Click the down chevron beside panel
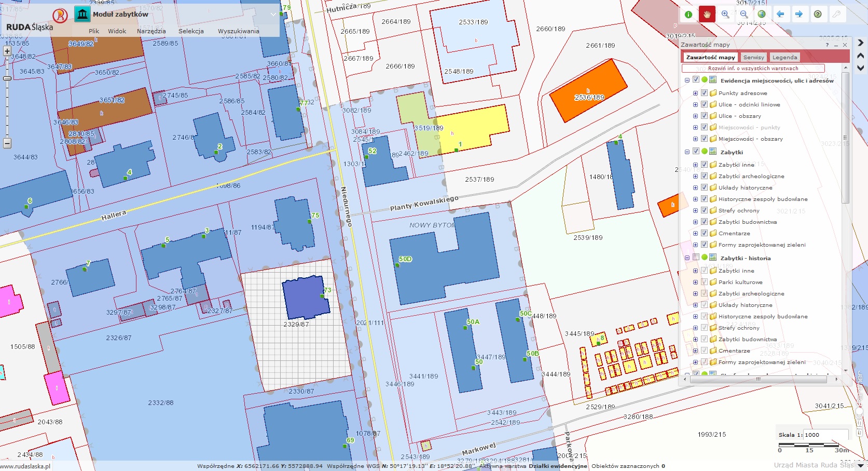The height and width of the screenshot is (471, 868). coord(860,68)
